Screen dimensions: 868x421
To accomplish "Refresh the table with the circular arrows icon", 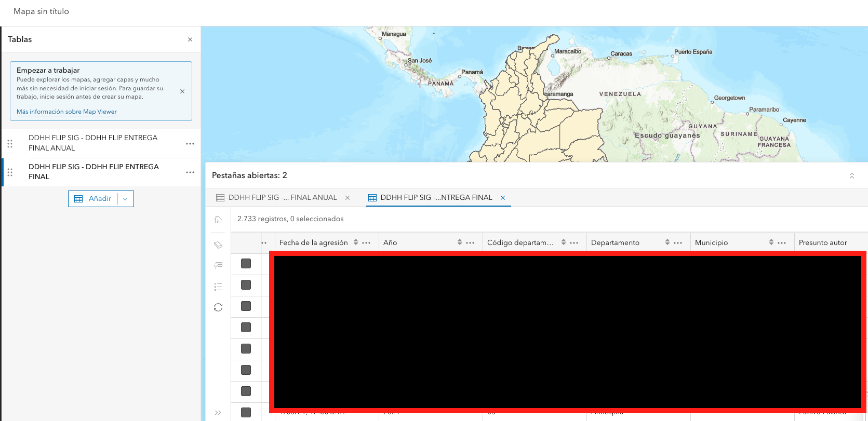I will [x=218, y=307].
